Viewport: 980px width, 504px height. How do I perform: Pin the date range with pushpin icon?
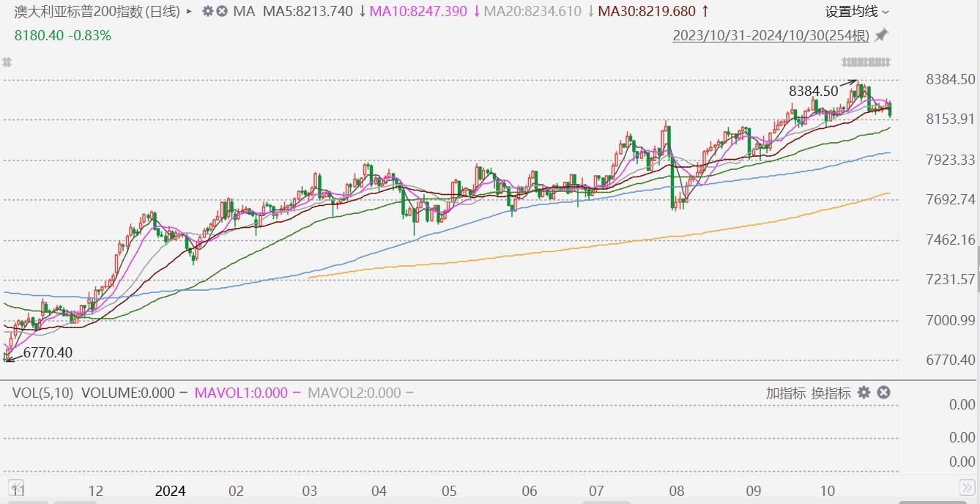[x=882, y=36]
